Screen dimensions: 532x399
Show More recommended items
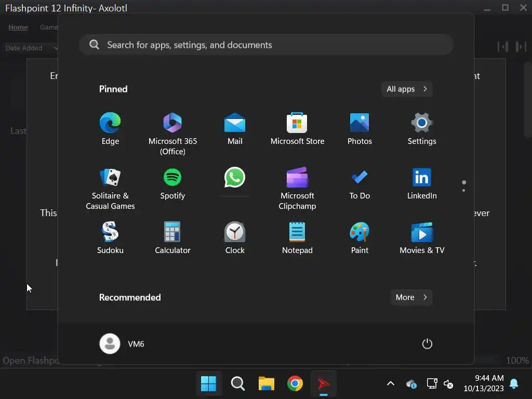coord(411,297)
